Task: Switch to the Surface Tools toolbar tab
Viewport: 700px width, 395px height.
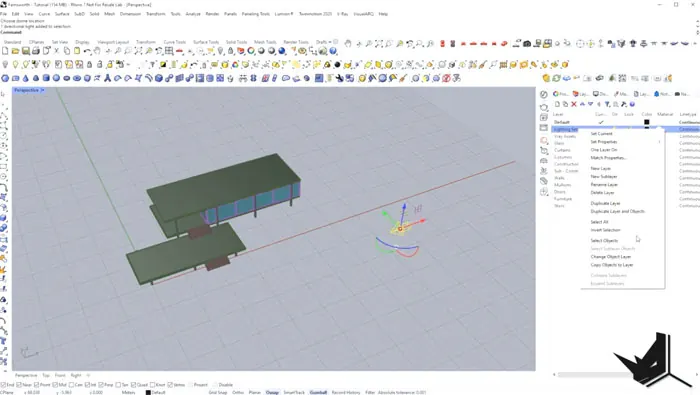Action: 206,42
